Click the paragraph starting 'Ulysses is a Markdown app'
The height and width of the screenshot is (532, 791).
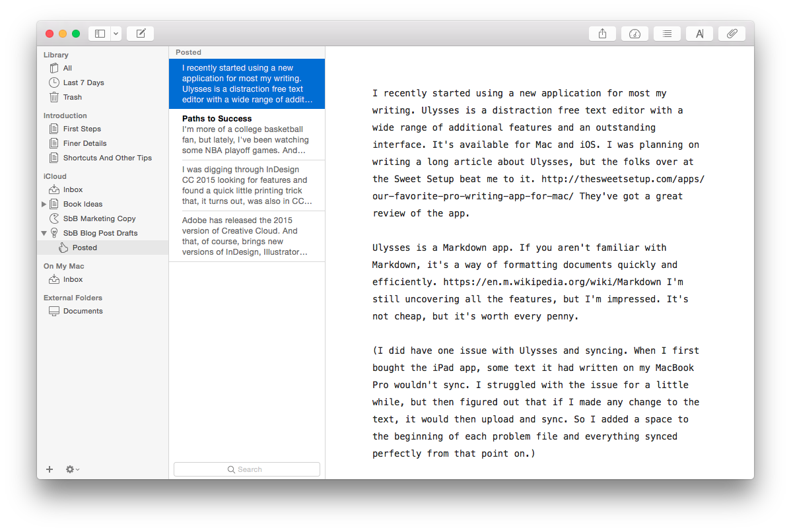pos(530,282)
